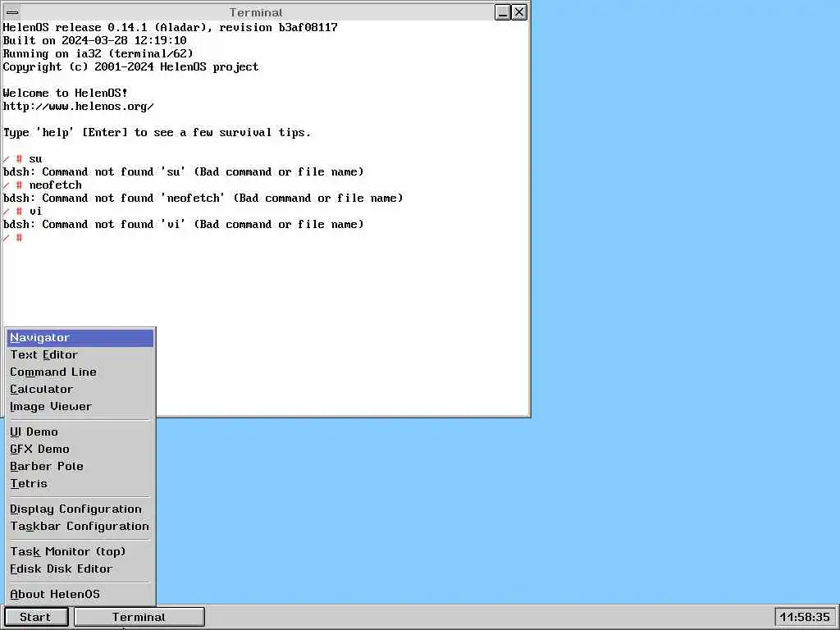Click the 'Copyright (c) 2001-2024' line
The height and width of the screenshot is (630, 840).
tap(130, 66)
